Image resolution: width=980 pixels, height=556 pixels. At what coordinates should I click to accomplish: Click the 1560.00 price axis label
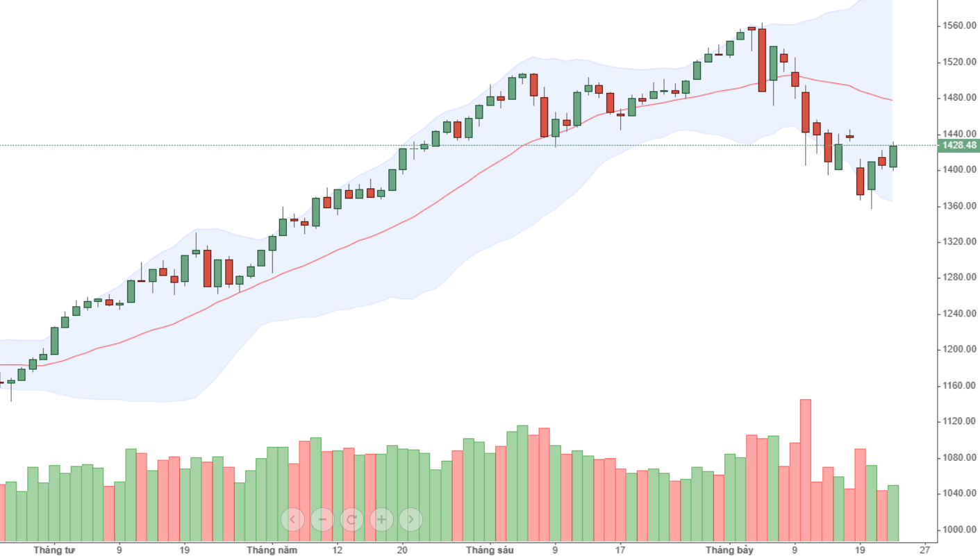959,26
